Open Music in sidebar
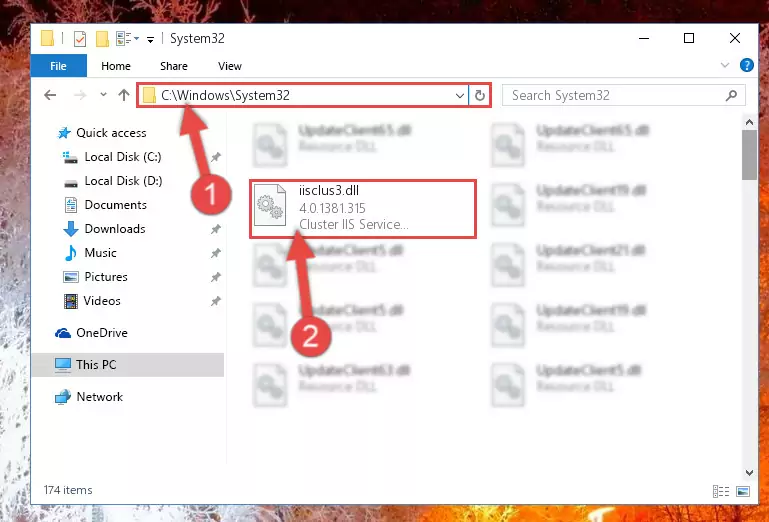 coord(100,253)
